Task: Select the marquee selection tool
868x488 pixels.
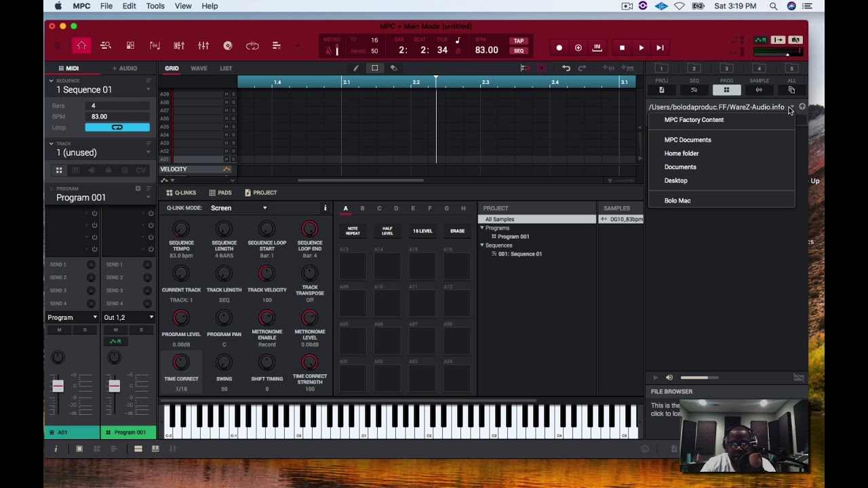Action: [x=374, y=68]
